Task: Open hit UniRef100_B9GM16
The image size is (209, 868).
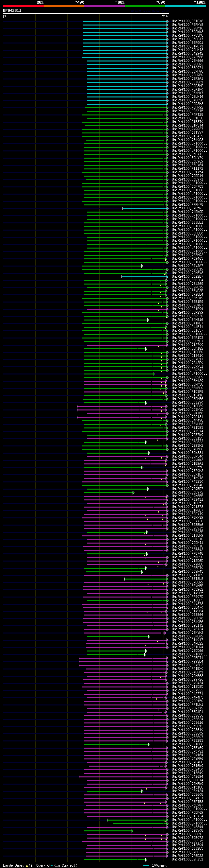Action: click(187, 28)
